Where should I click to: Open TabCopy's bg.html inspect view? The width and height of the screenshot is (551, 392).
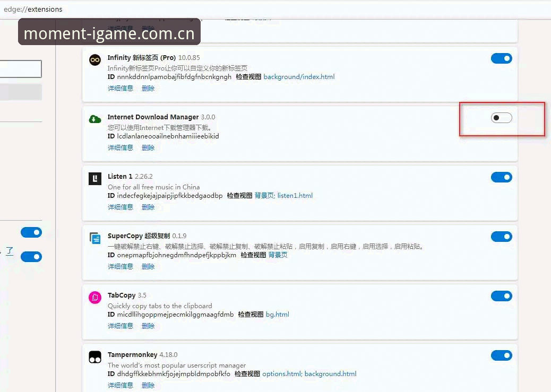[278, 315]
